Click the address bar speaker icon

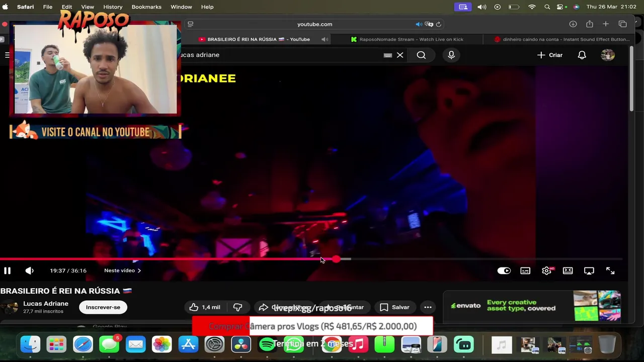click(419, 24)
